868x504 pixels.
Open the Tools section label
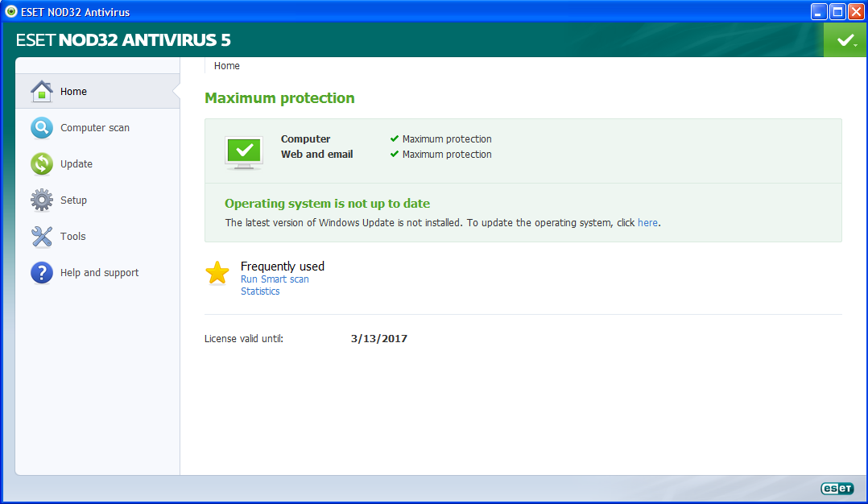(x=73, y=236)
